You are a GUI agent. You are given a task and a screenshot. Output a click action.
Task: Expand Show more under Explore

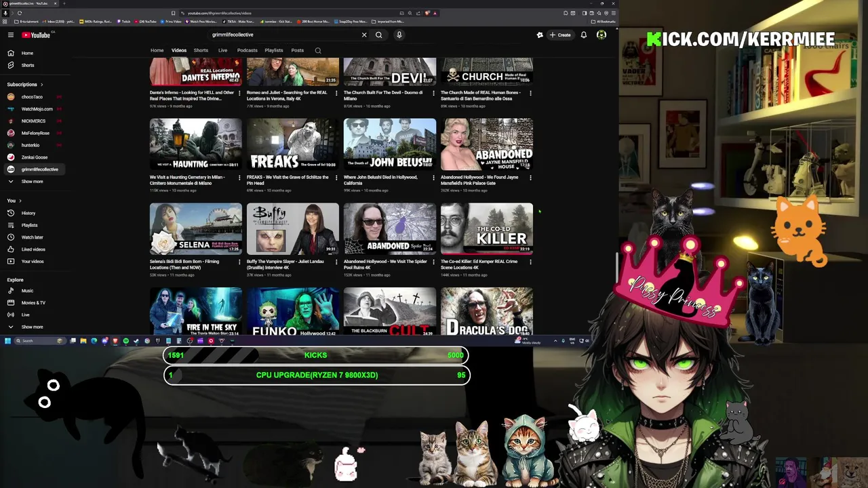35,327
